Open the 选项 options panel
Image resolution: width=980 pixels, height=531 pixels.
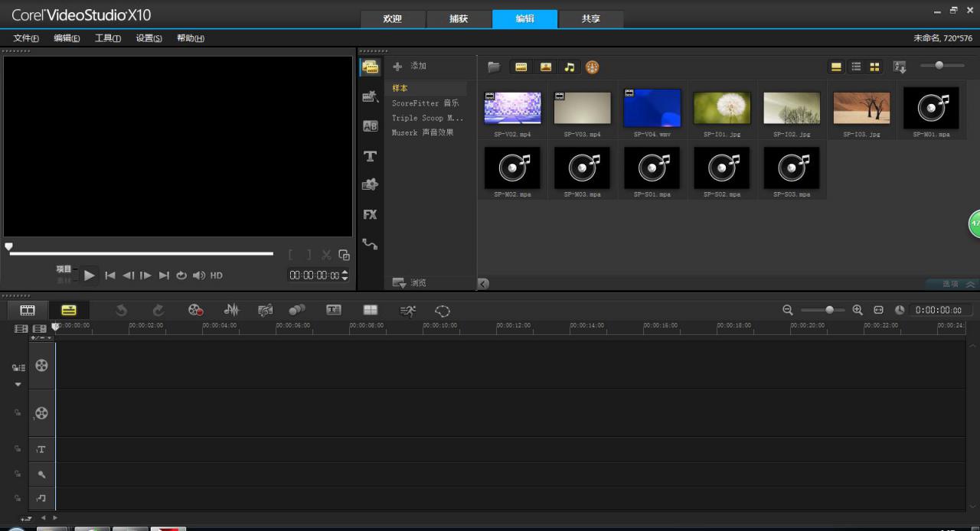point(950,284)
